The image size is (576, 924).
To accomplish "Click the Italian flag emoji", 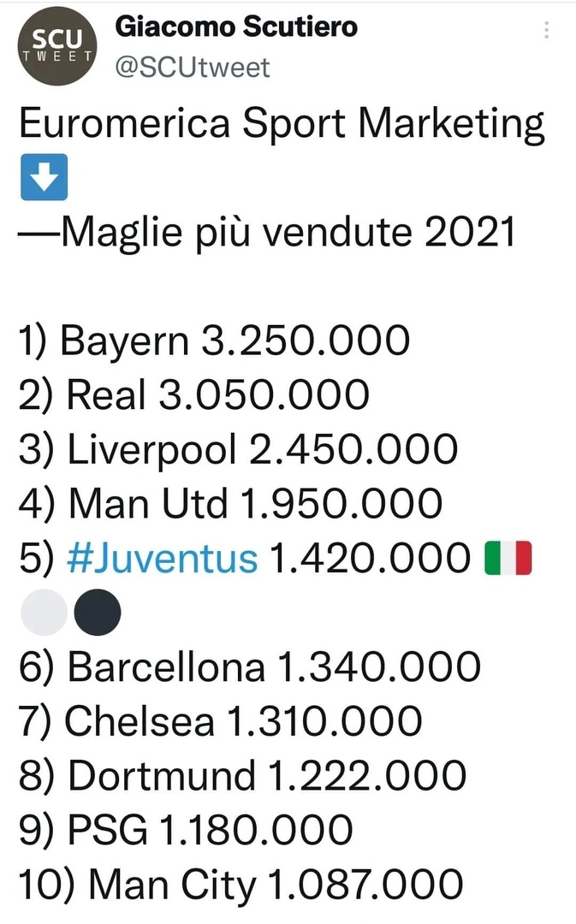I will (508, 559).
